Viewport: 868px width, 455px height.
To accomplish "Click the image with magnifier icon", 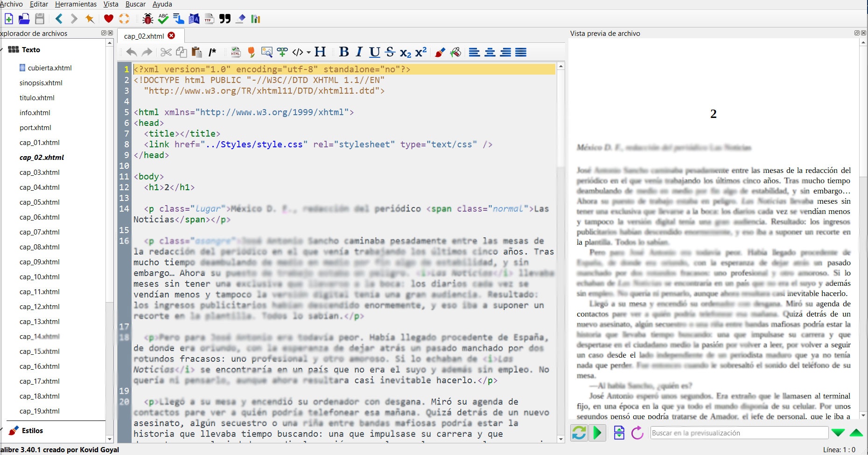I will (267, 52).
